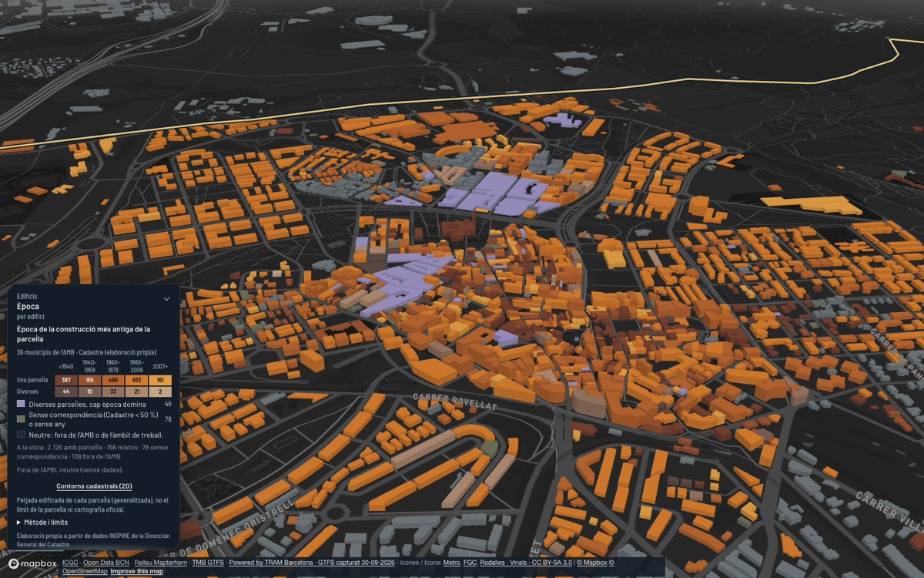The width and height of the screenshot is (924, 578).
Task: Collapse the Època legend panel chevron
Action: tap(166, 299)
